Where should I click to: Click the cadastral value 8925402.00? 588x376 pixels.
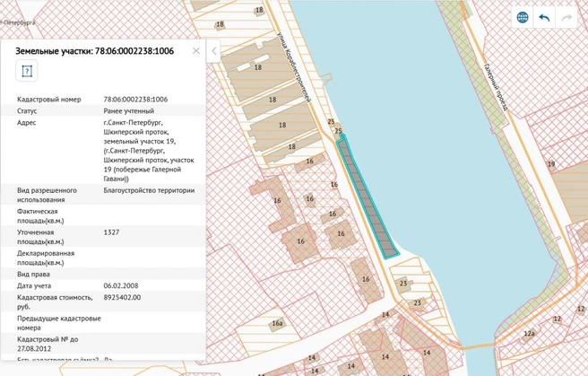tap(122, 297)
